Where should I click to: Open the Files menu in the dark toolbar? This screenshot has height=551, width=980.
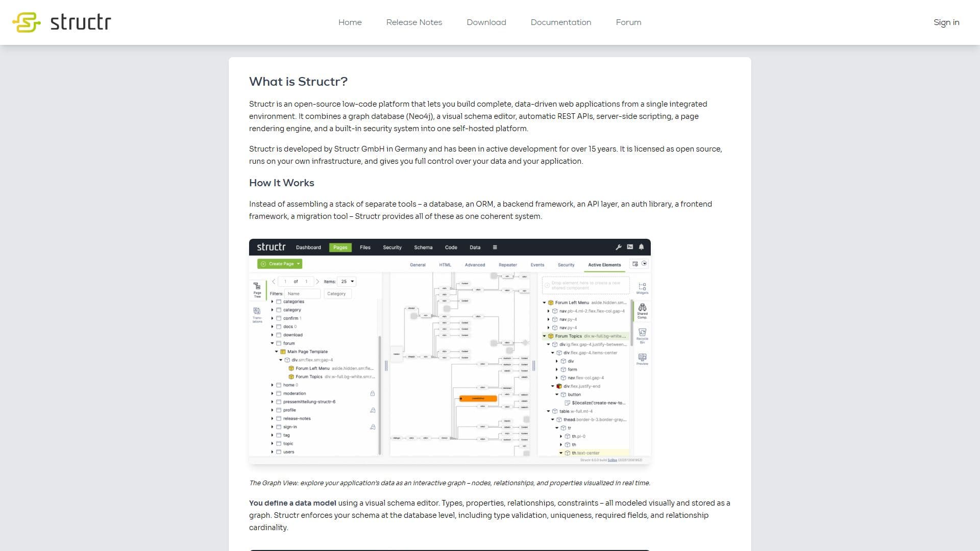365,247
